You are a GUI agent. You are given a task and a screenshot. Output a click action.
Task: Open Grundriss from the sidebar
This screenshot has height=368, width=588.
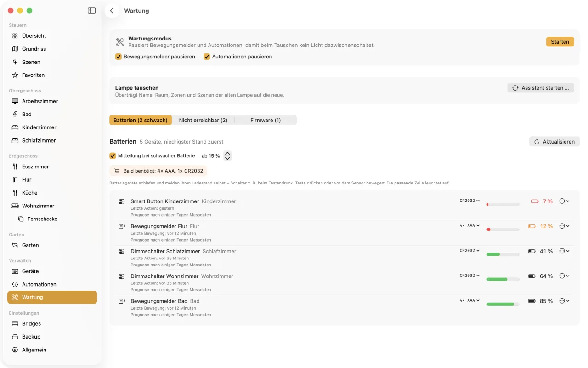coord(52,49)
